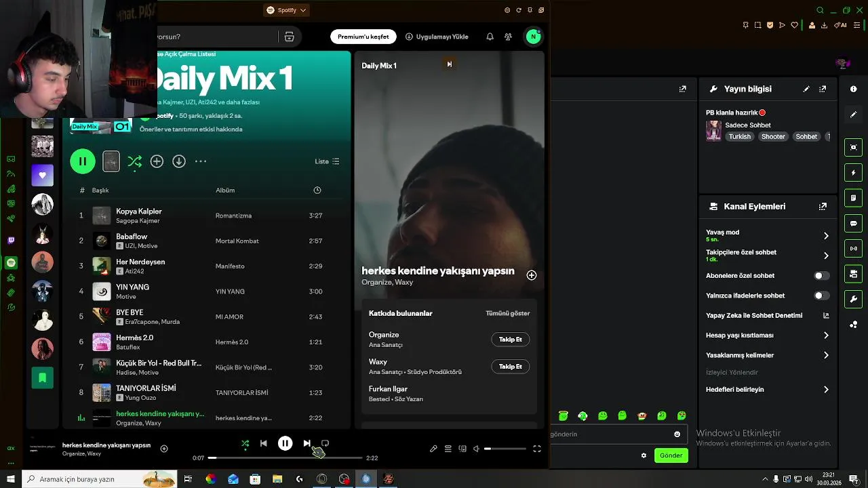Screen dimensions: 868x488
Task: Follow Organize with Takip Et
Action: [x=511, y=340]
